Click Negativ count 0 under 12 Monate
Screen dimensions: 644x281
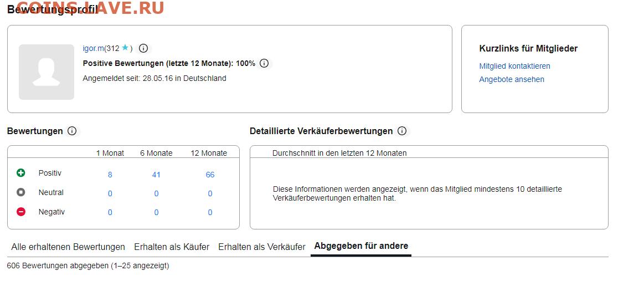(210, 212)
